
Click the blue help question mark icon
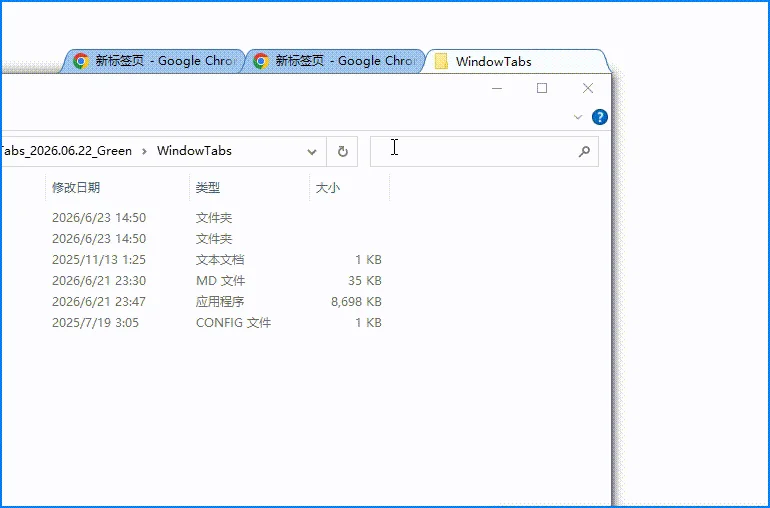pyautogui.click(x=600, y=117)
